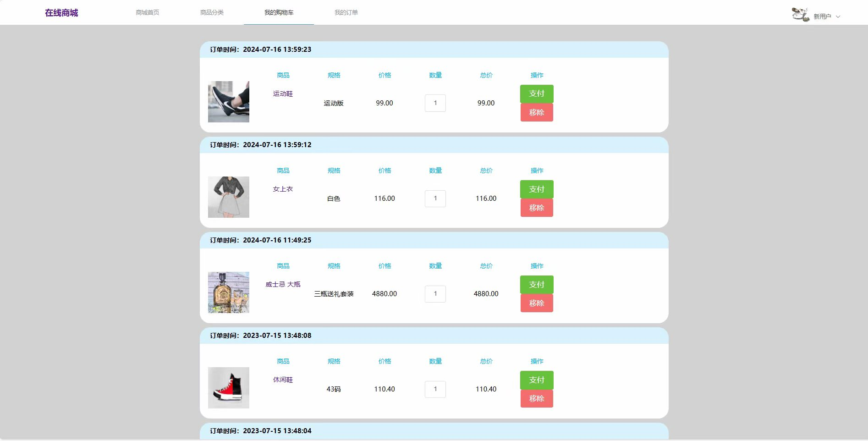Click the 休闲鞋 quantity input field

coord(435,389)
